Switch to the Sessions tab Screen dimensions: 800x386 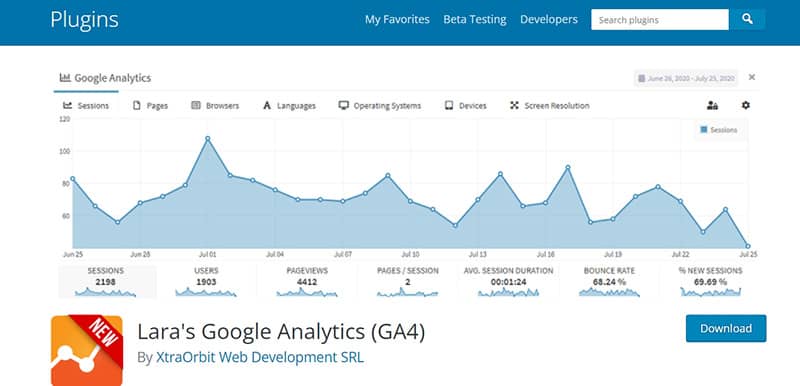click(x=86, y=106)
